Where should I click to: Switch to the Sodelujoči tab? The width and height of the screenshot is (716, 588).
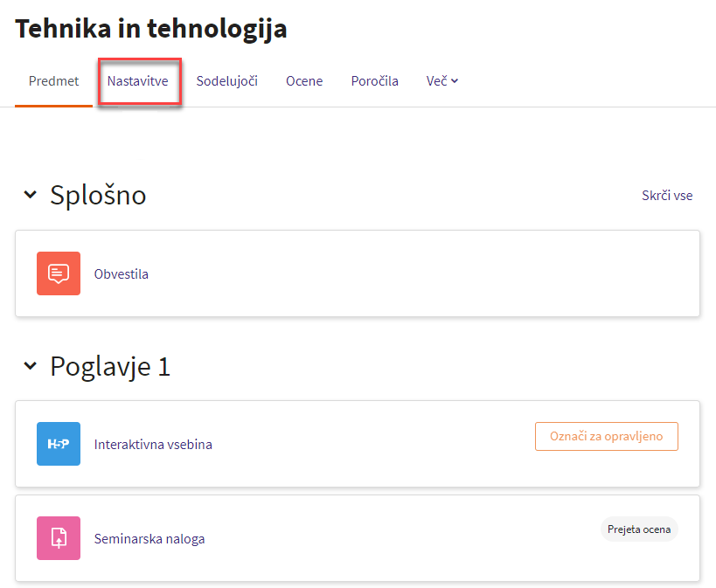click(227, 81)
